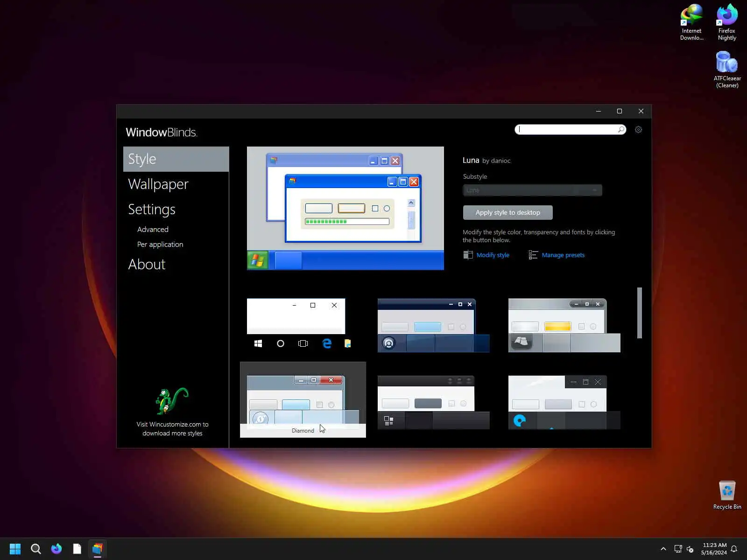Open the Windows Start menu
The image size is (747, 560).
pos(15,549)
